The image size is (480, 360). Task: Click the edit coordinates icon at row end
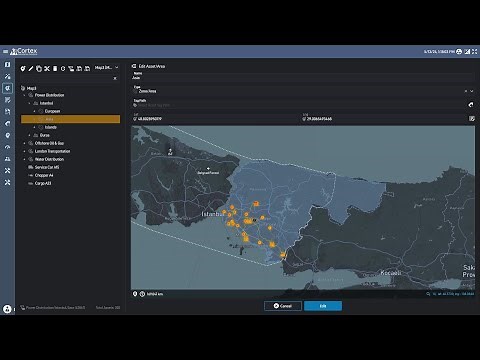[x=472, y=118]
